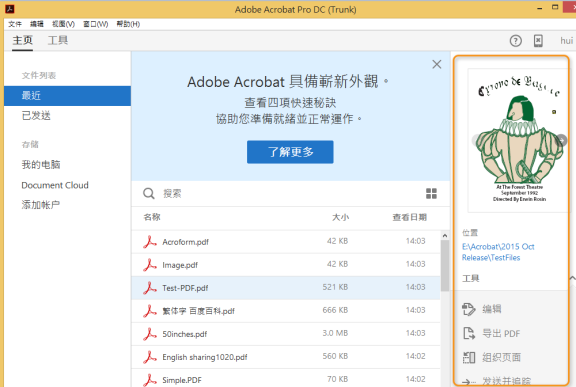The width and height of the screenshot is (576, 387).
Task: Click the PDF icon of 50inches.pdf
Action: [x=150, y=334]
